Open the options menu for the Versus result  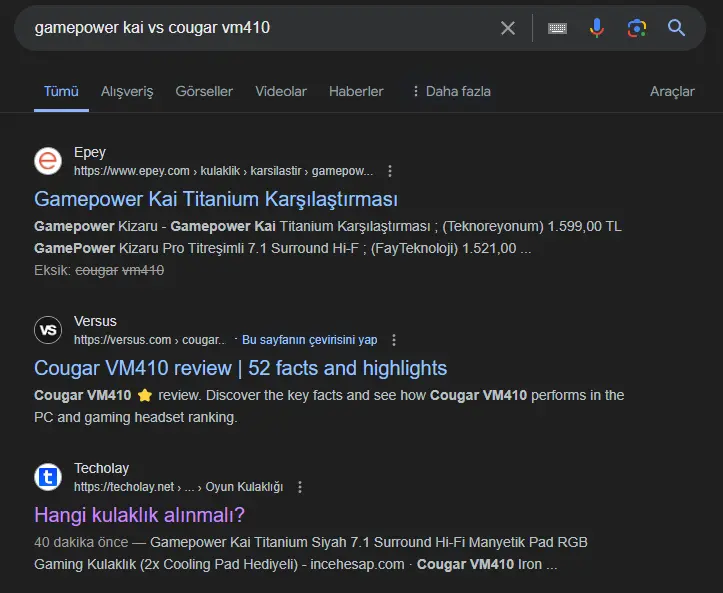click(394, 340)
